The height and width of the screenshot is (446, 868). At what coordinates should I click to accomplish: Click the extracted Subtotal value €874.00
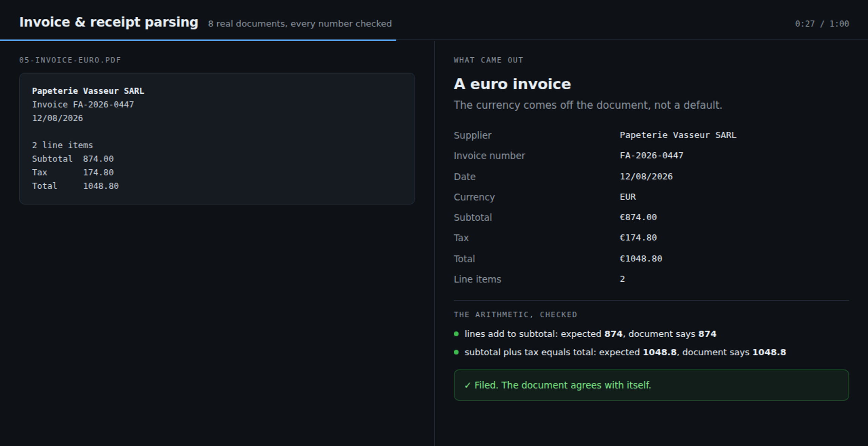click(638, 217)
